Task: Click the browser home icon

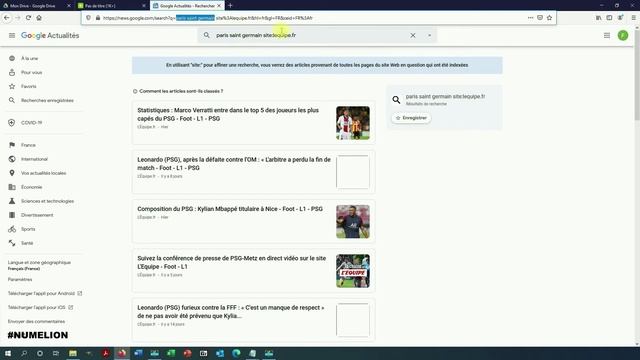Action: [39, 18]
